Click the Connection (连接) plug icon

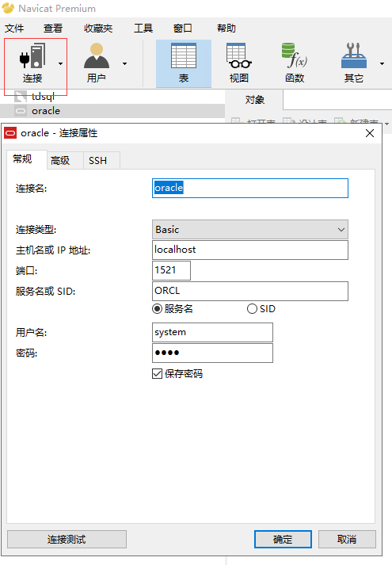click(x=32, y=55)
